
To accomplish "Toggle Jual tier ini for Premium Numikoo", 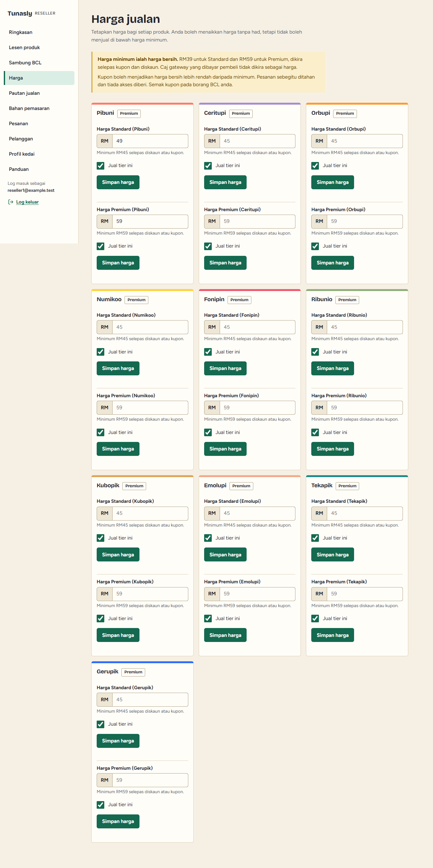I will (100, 432).
